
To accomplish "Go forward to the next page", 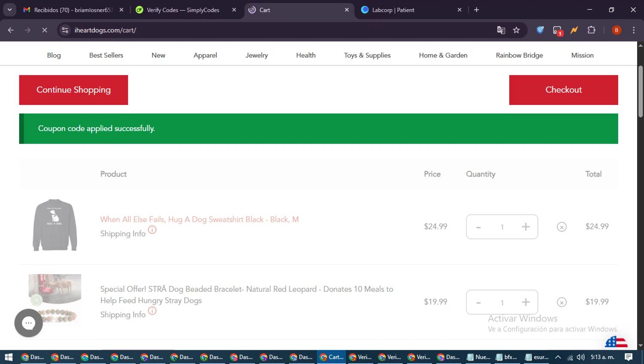I will (x=27, y=30).
